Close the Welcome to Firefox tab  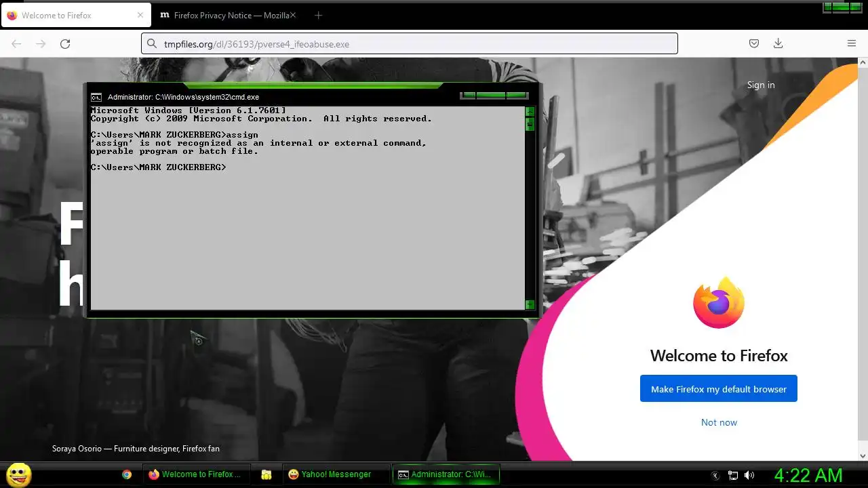click(x=140, y=15)
